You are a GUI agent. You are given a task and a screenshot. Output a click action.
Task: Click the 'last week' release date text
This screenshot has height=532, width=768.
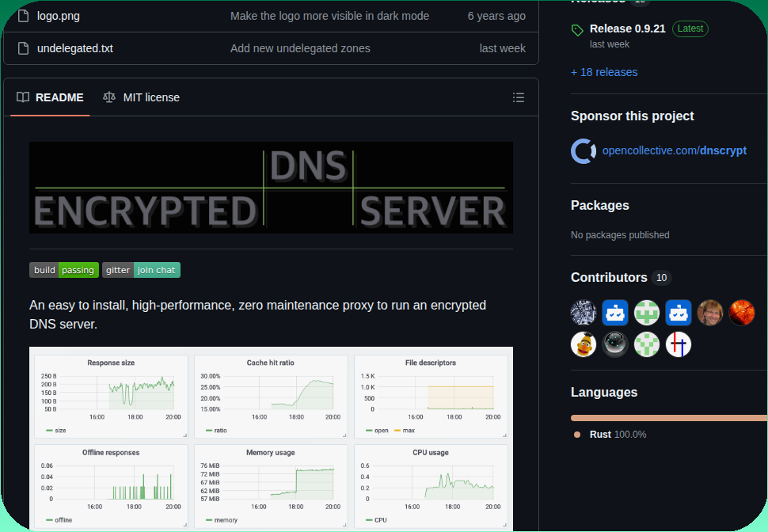[x=610, y=44]
